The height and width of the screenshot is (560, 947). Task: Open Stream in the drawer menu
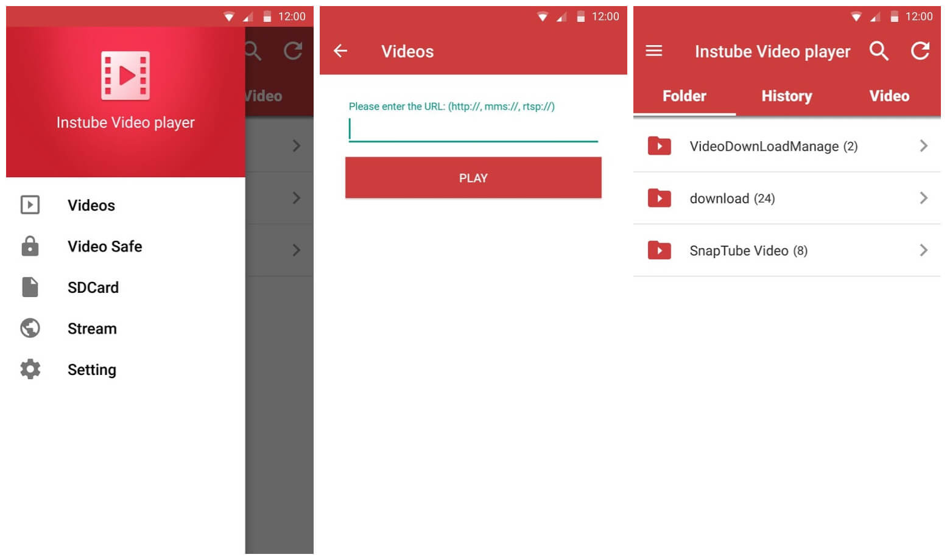click(x=125, y=329)
